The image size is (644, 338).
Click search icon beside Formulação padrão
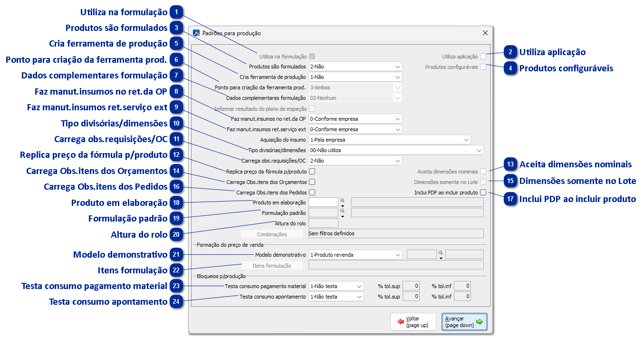(342, 211)
